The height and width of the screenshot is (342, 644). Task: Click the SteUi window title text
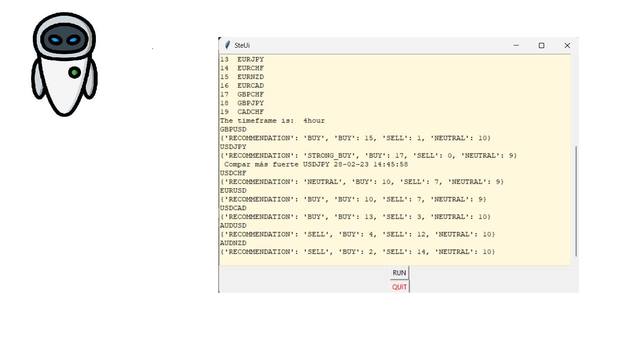(x=242, y=45)
